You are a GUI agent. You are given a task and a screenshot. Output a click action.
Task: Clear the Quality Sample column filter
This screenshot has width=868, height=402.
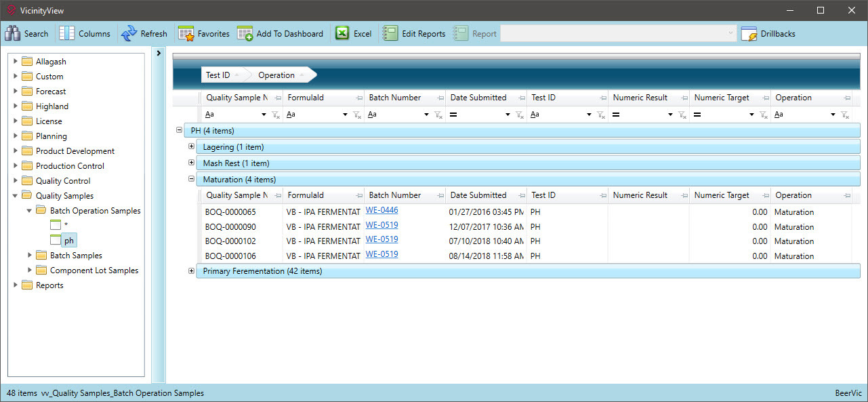tap(276, 115)
